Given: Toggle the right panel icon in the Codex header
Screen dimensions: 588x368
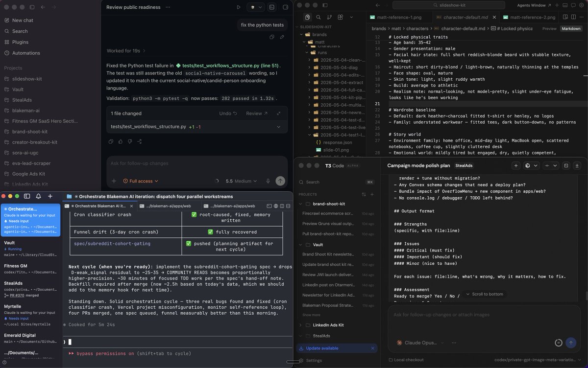Looking at the screenshot, I should (285, 7).
